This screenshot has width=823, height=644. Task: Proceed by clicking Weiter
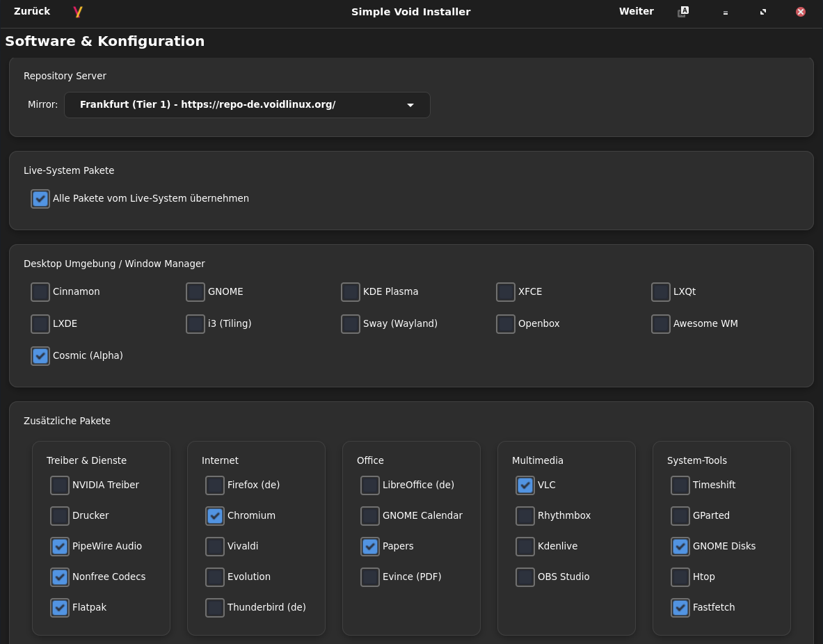click(636, 12)
